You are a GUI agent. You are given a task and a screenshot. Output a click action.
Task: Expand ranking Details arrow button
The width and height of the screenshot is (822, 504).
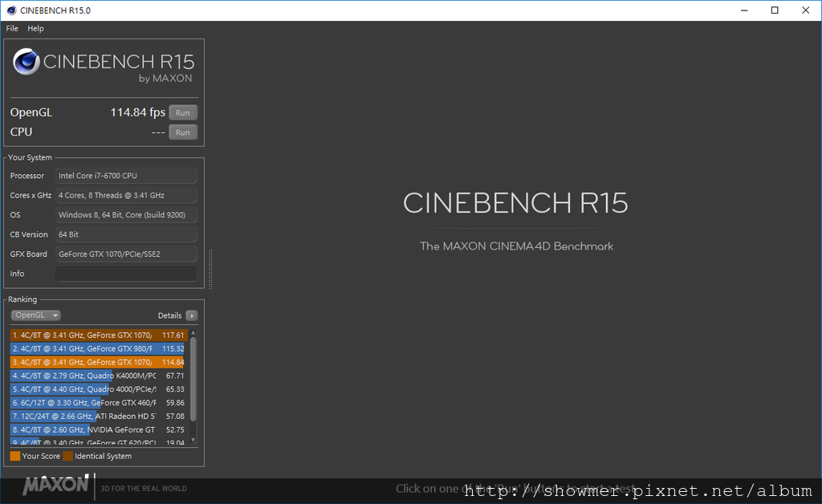point(192,315)
